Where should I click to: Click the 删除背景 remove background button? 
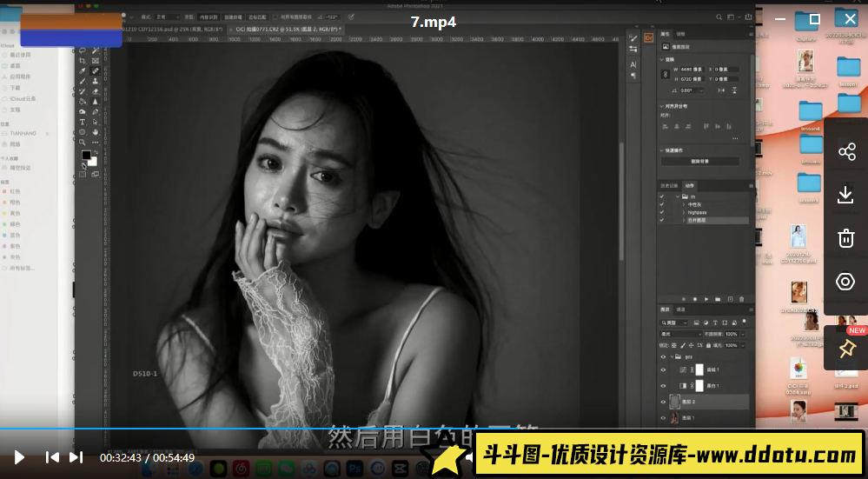[x=700, y=161]
